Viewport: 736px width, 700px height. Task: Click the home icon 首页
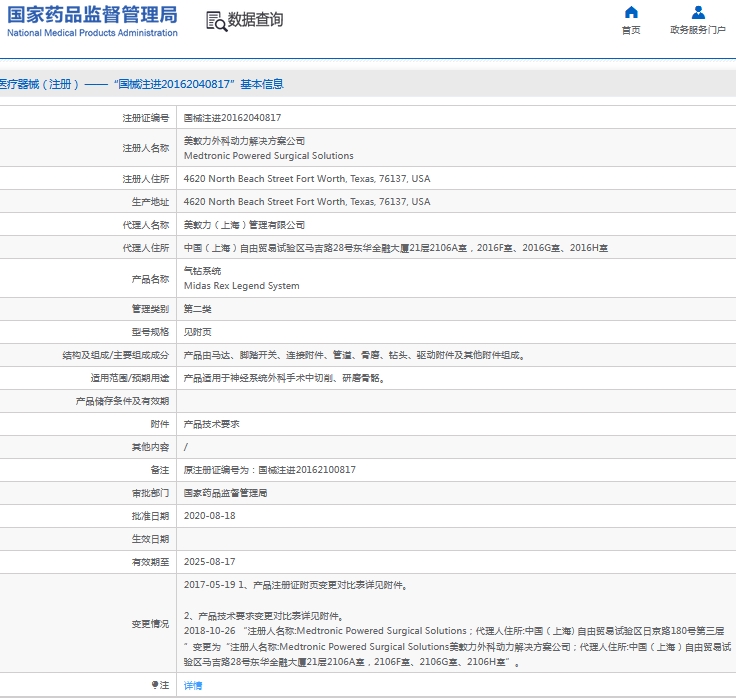coord(631,12)
